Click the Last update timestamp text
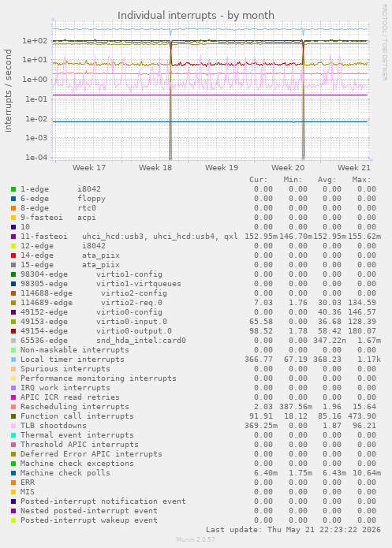 tap(293, 530)
